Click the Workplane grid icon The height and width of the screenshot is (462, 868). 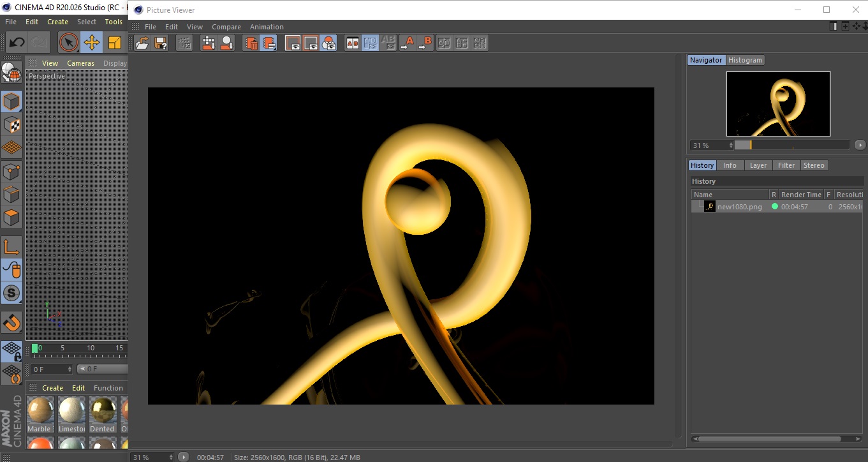[x=11, y=148]
